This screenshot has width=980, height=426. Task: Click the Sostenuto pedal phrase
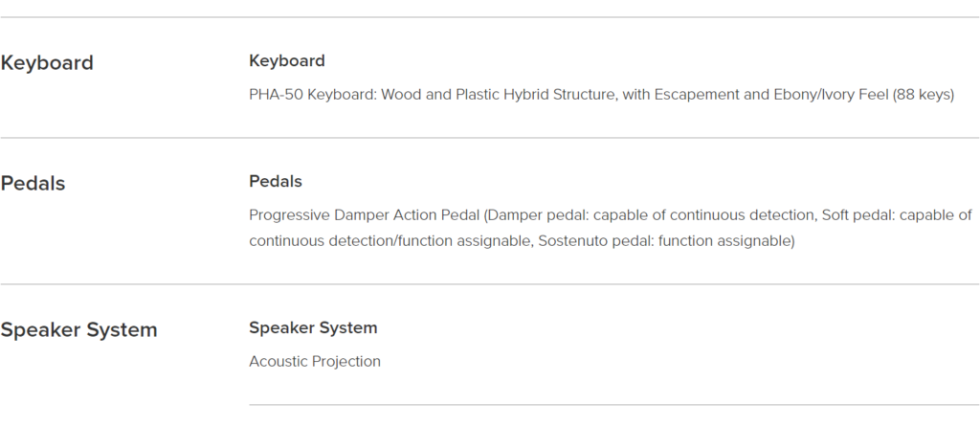point(595,241)
